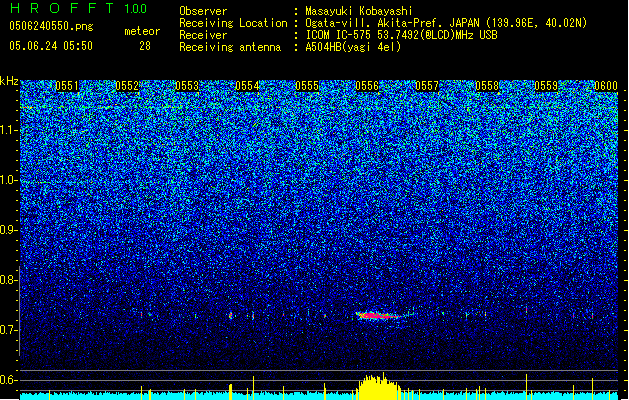Click the observer name Masayuki Kobayashi
This screenshot has height=400, width=629.
[x=359, y=11]
